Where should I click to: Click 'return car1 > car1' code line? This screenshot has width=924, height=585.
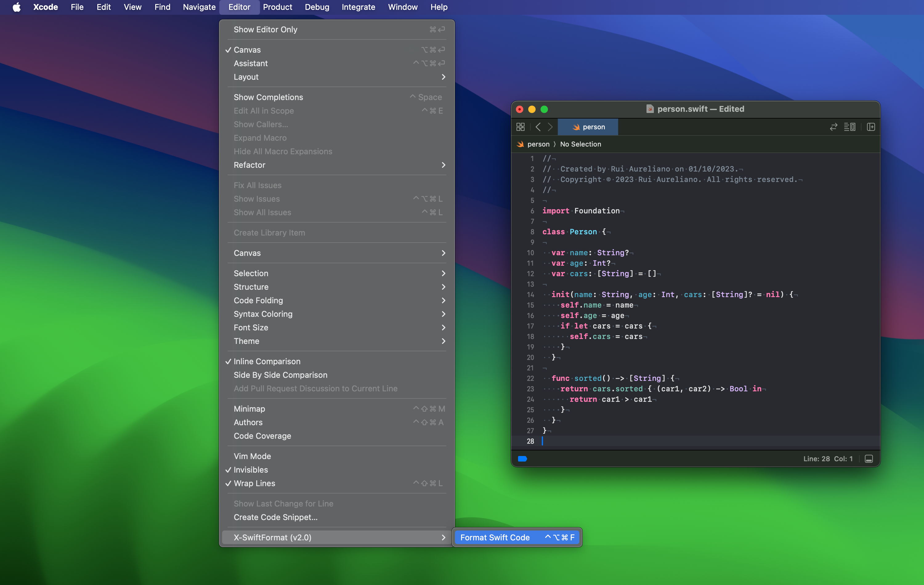(x=613, y=399)
